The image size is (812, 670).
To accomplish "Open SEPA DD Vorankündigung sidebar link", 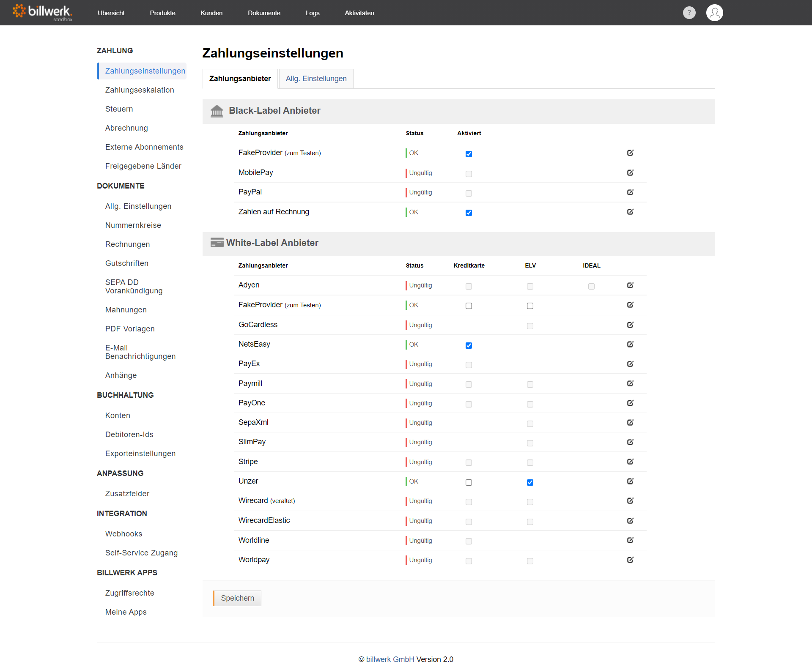I will (x=134, y=287).
